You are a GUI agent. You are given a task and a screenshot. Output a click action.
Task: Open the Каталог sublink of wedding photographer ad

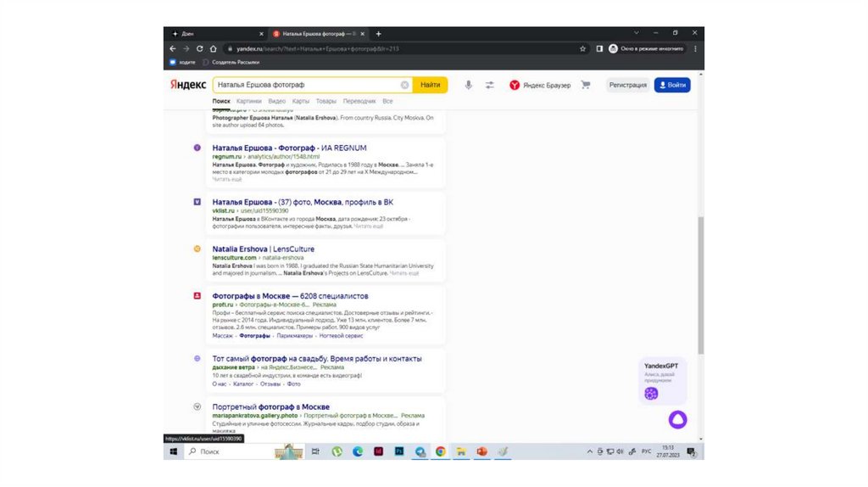click(243, 384)
